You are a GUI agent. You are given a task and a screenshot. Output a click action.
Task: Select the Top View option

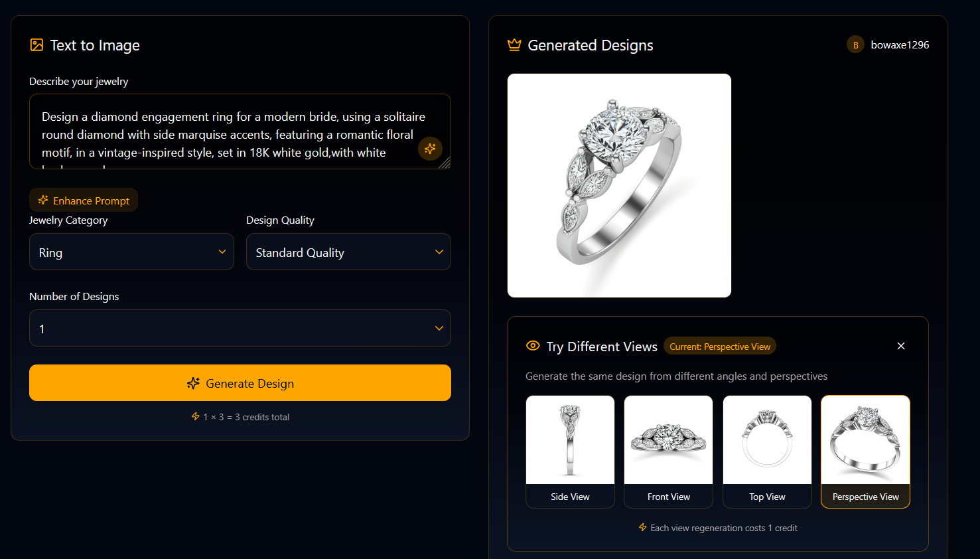[x=767, y=452]
